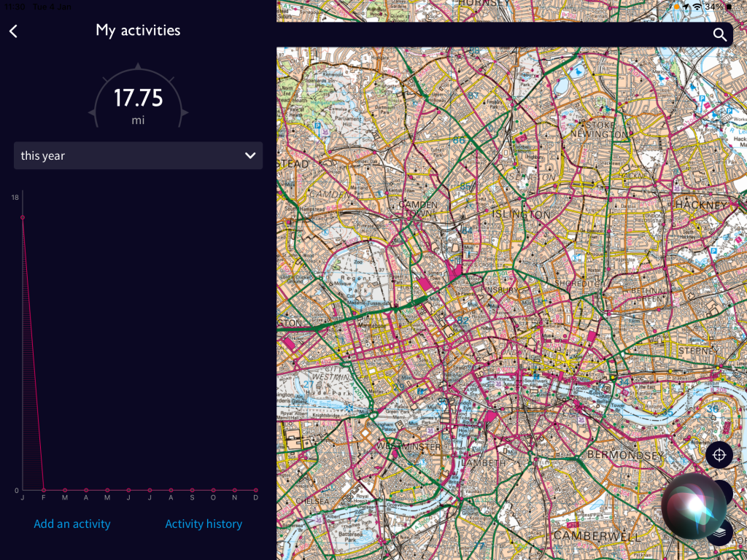Tap Bermondsey on the map
Screen dimensions: 747x560
[625, 456]
